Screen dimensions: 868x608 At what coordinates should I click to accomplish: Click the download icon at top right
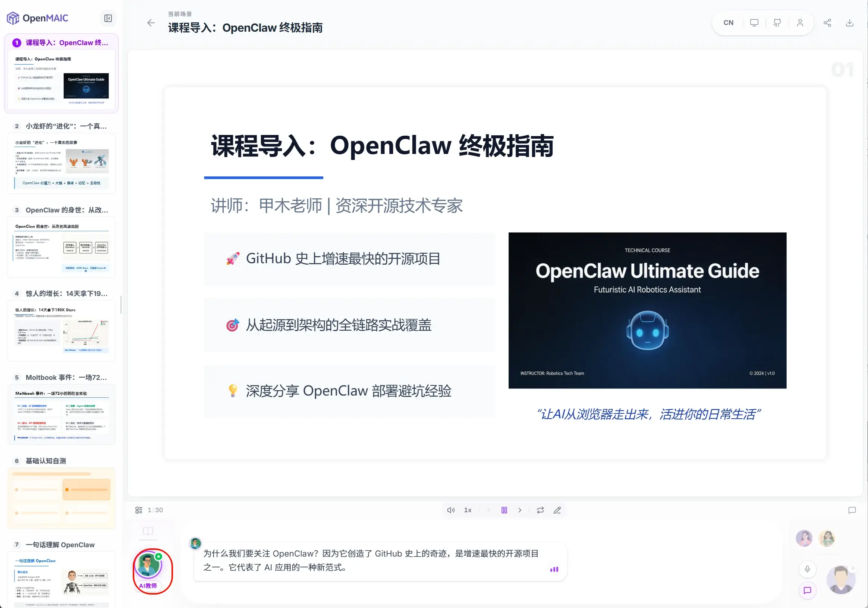(x=849, y=23)
